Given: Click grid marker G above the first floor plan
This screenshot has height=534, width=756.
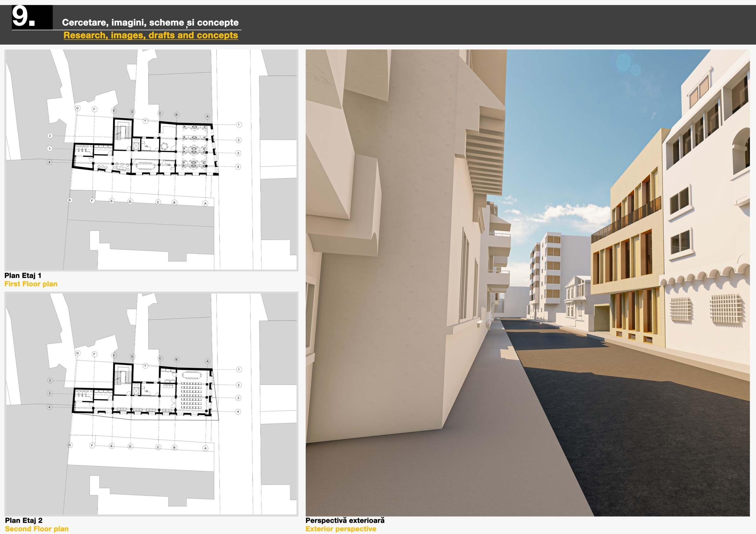Looking at the screenshot, I should [x=78, y=108].
